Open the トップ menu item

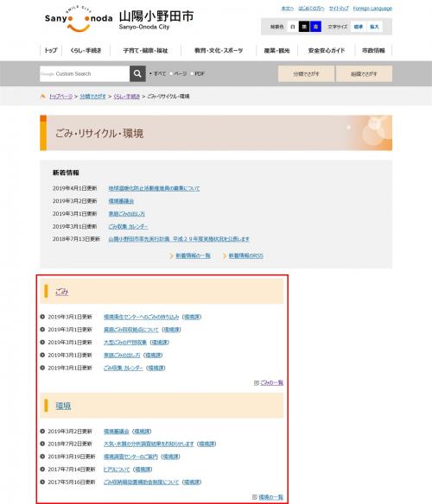pos(51,50)
